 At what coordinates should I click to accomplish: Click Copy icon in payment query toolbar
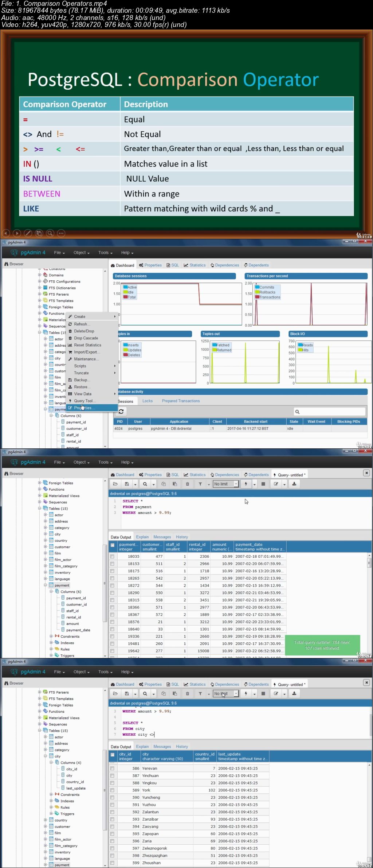164,484
